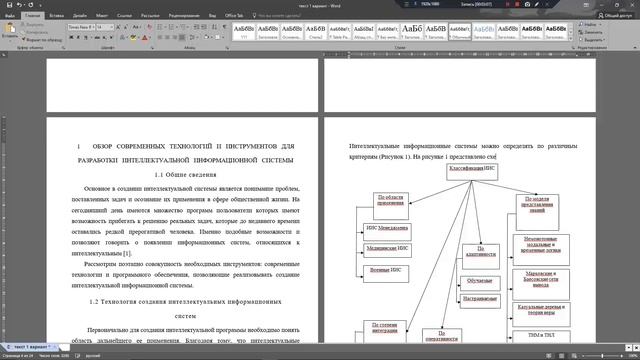
Task: Justify the text alignment
Action: click(x=182, y=38)
